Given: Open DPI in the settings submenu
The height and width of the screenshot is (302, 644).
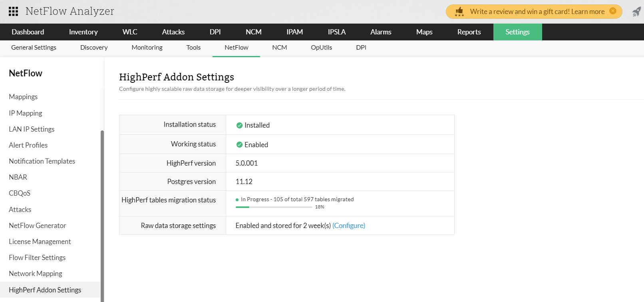Looking at the screenshot, I should point(361,48).
